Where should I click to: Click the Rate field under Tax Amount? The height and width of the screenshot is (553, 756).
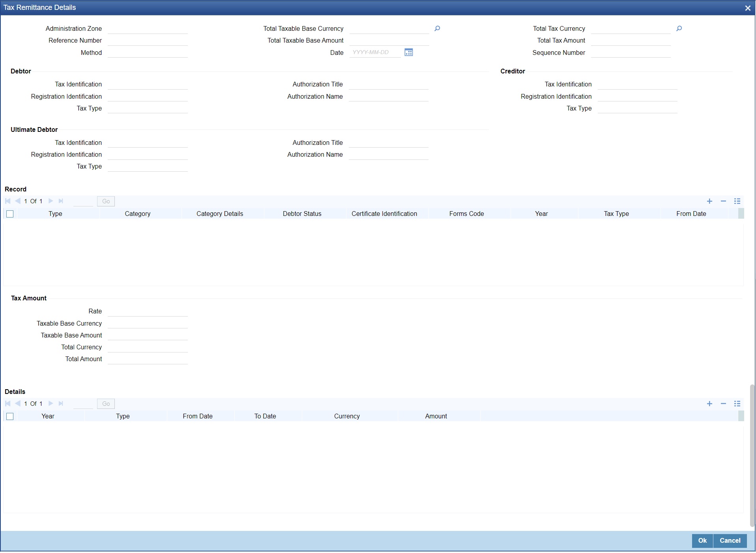[x=148, y=311]
